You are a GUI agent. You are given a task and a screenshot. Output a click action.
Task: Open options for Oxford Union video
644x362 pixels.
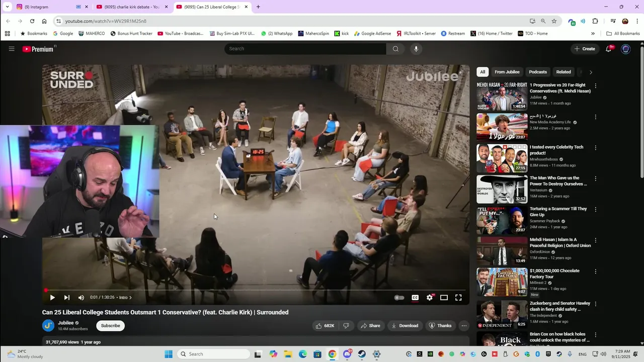pos(596,240)
